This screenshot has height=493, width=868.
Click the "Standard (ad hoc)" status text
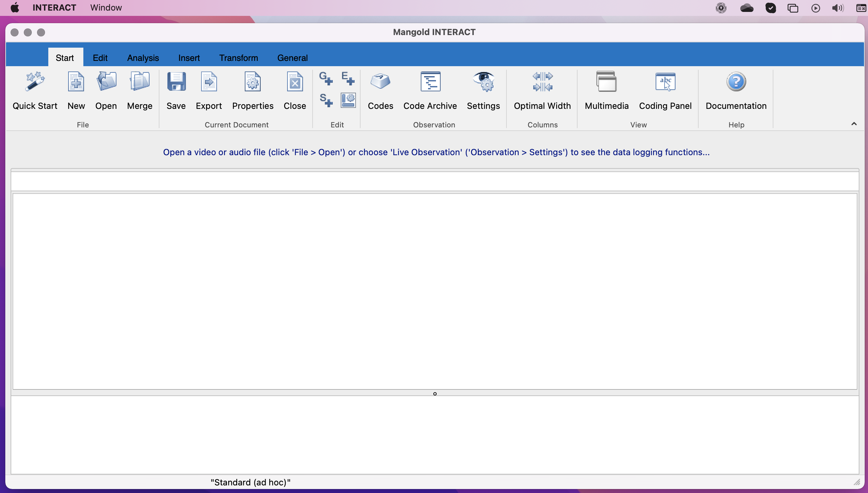[250, 482]
